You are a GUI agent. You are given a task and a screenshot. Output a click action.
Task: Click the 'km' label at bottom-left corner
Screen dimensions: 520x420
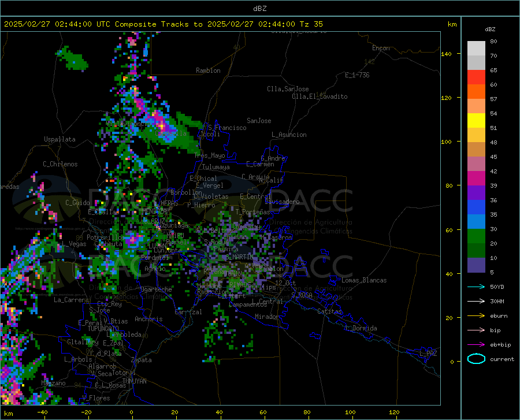(8, 414)
